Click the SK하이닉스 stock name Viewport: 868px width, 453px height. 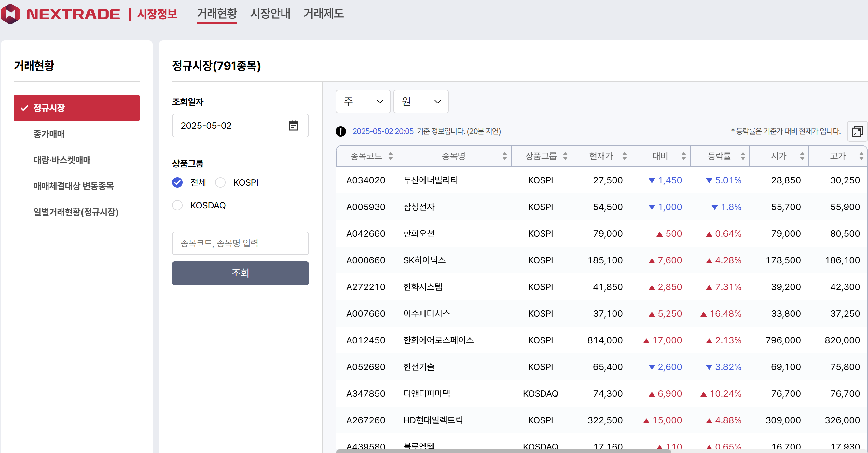coord(424,260)
